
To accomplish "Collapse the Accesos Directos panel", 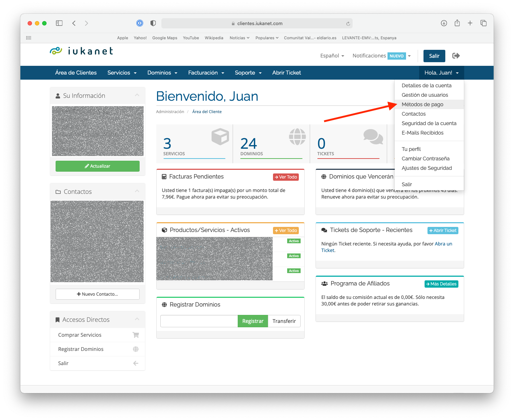I will [137, 319].
